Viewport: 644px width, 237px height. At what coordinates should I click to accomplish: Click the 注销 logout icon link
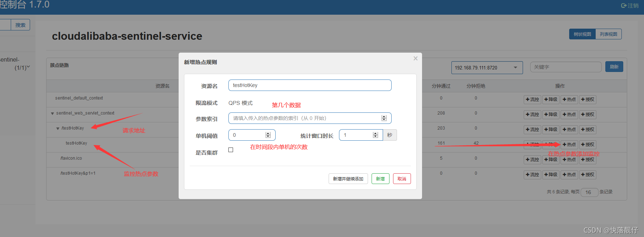click(x=630, y=6)
